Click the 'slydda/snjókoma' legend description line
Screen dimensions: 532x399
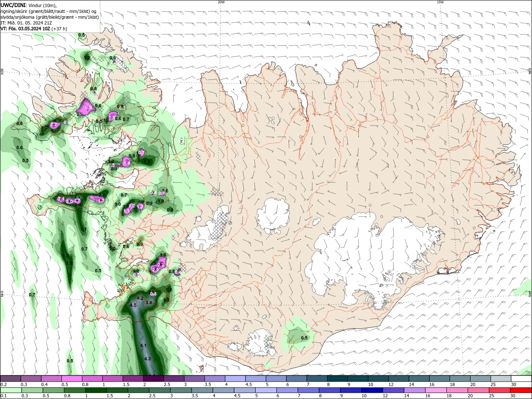click(50, 17)
